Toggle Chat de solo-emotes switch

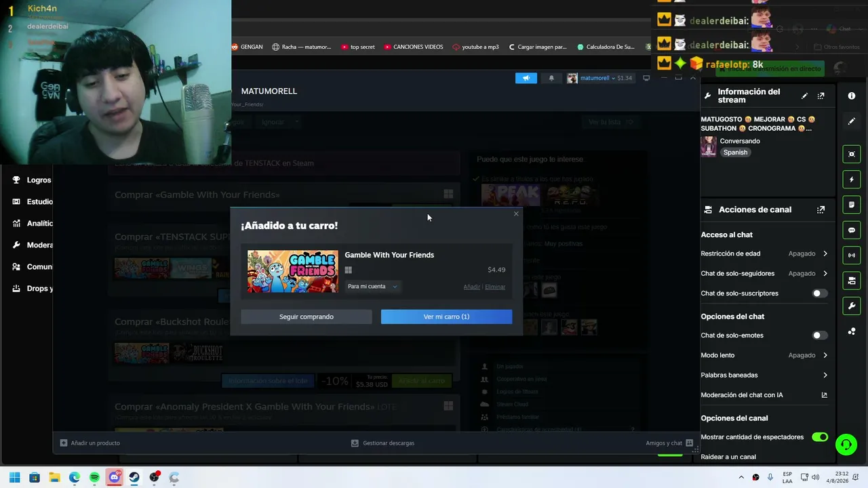tap(820, 335)
